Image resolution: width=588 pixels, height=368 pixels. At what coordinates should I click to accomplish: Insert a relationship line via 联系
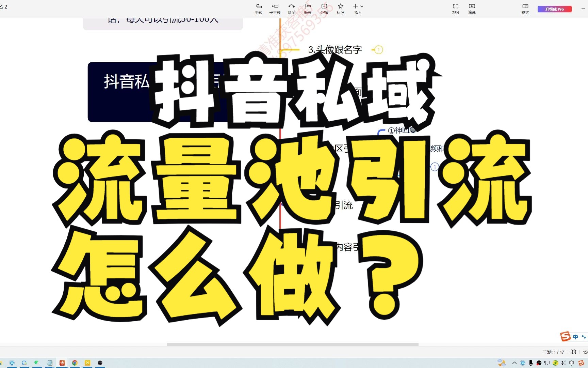[291, 8]
